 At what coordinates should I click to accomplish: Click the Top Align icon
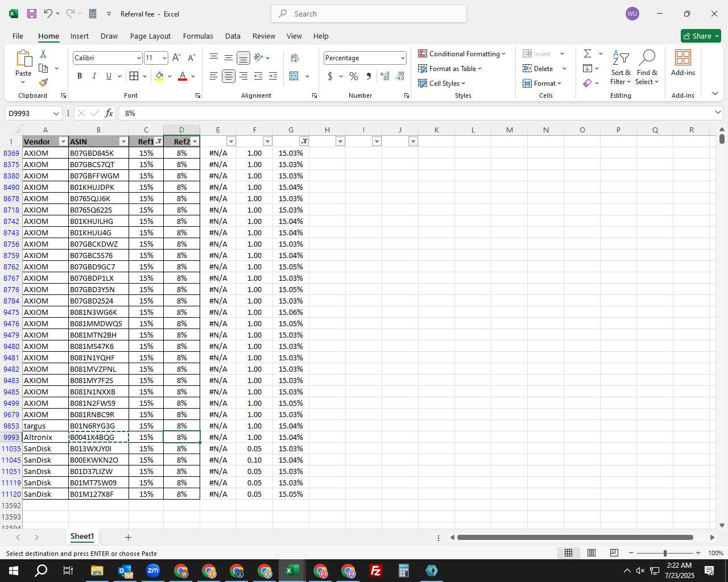[x=213, y=57]
